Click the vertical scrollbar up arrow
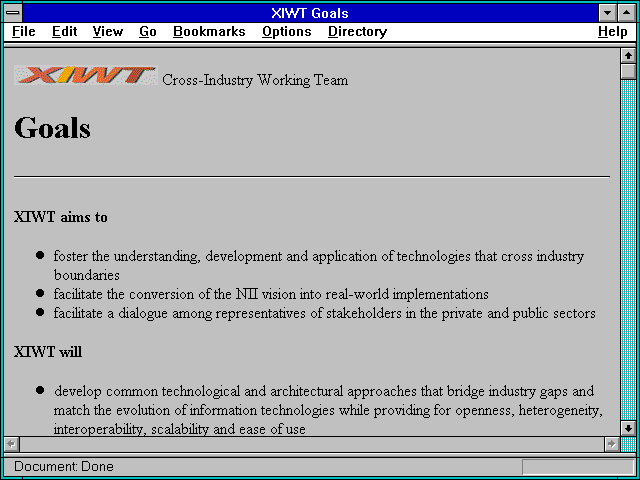The image size is (640, 480). tap(628, 56)
